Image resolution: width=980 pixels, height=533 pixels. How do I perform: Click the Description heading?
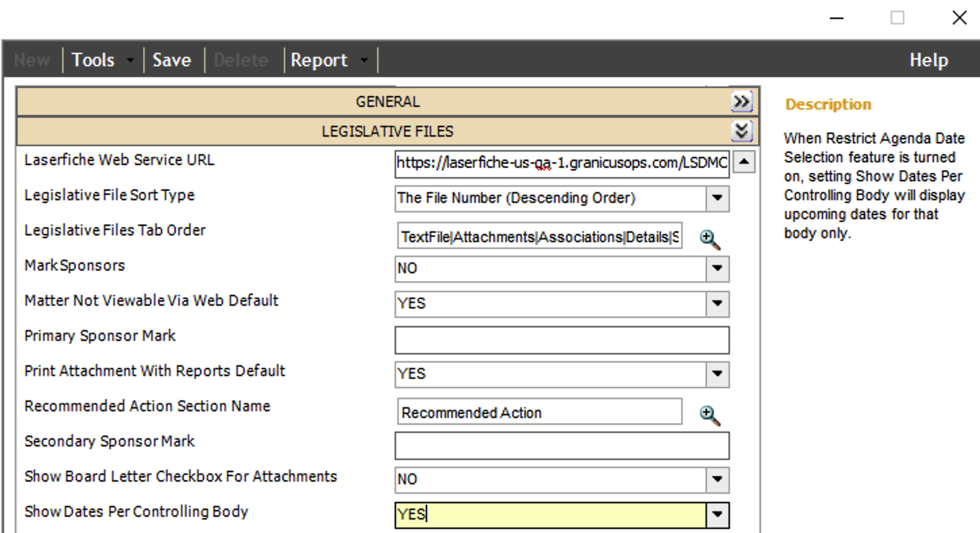tap(828, 105)
